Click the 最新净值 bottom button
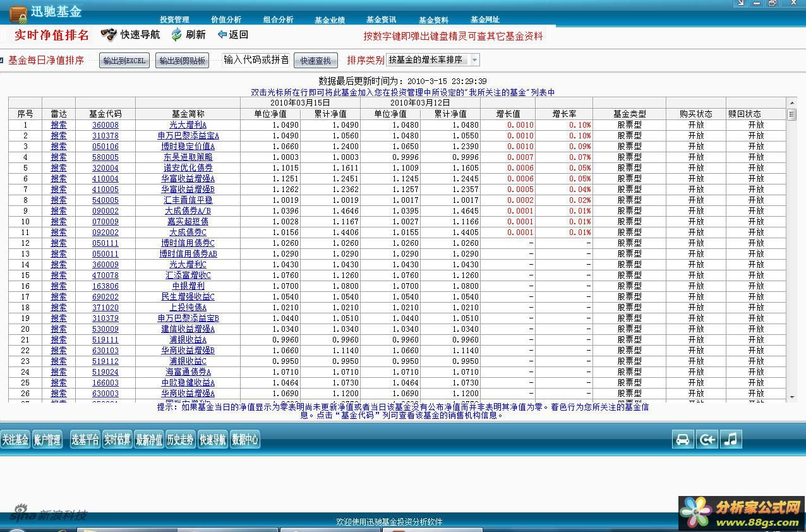 [x=149, y=440]
